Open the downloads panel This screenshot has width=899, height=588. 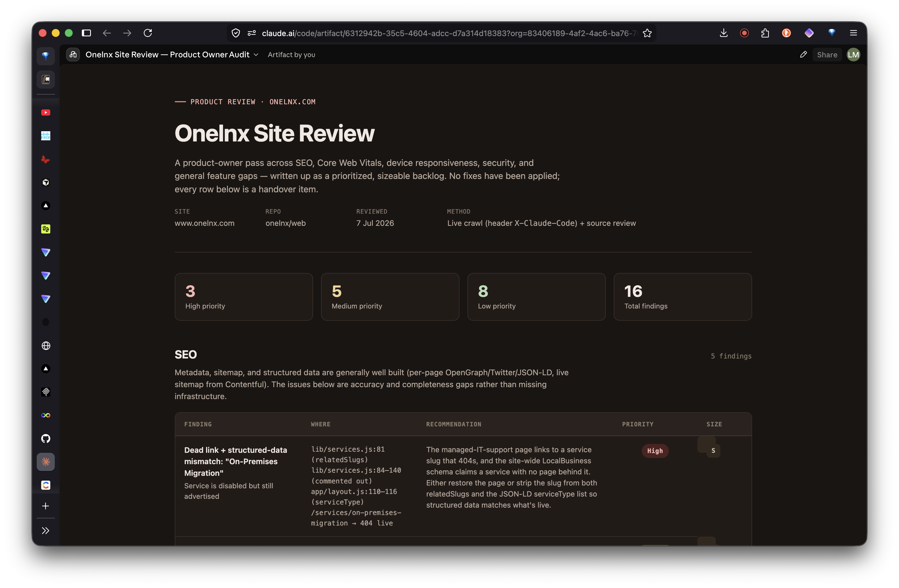click(x=723, y=33)
